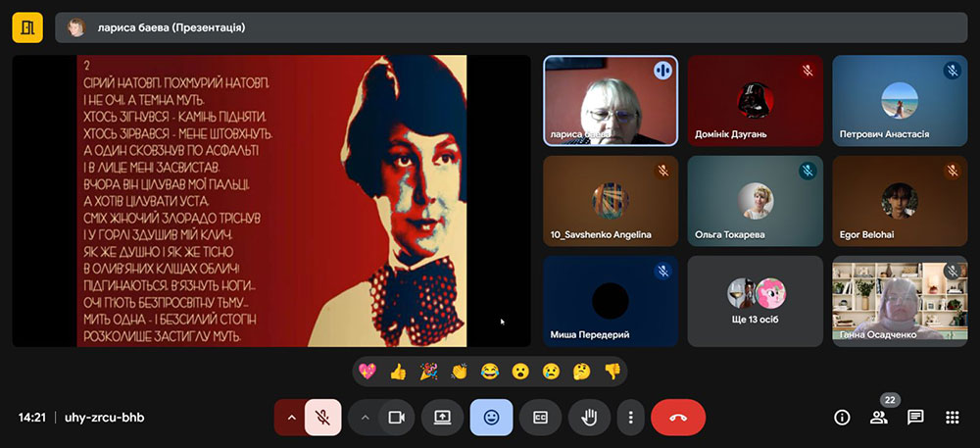Send the thinking face reaction
The width and height of the screenshot is (980, 448).
pos(581,372)
